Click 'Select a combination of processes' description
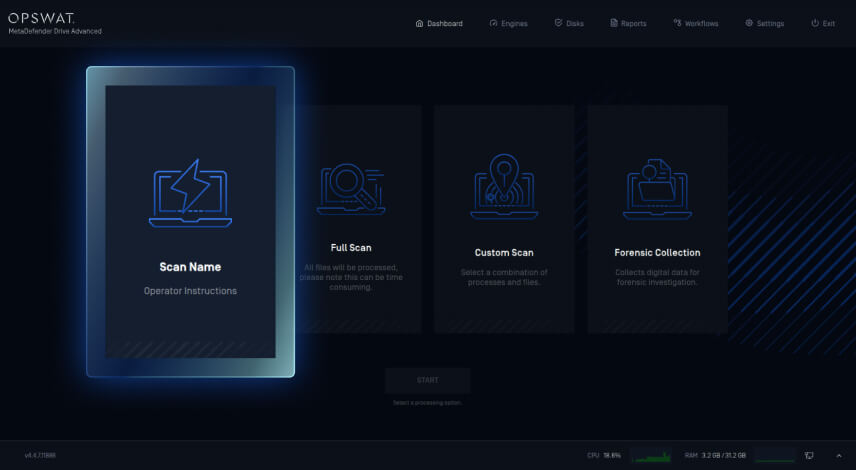The height and width of the screenshot is (470, 856). (x=504, y=277)
